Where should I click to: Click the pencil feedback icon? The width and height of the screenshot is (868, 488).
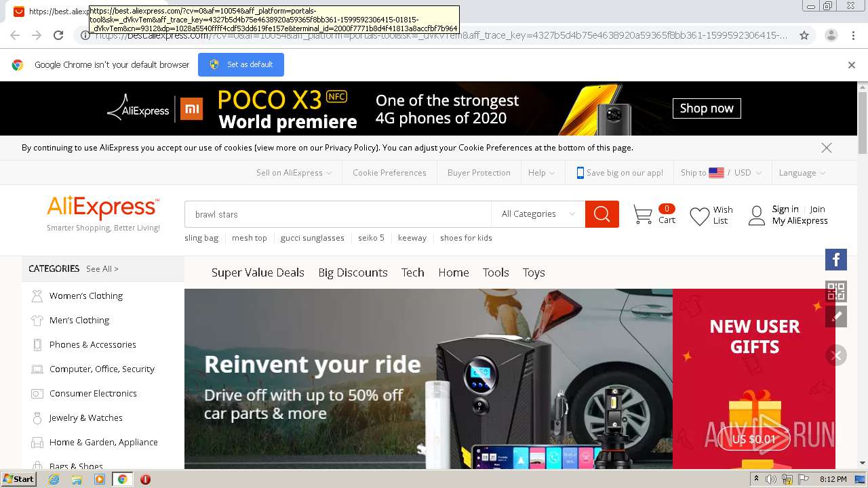point(836,316)
